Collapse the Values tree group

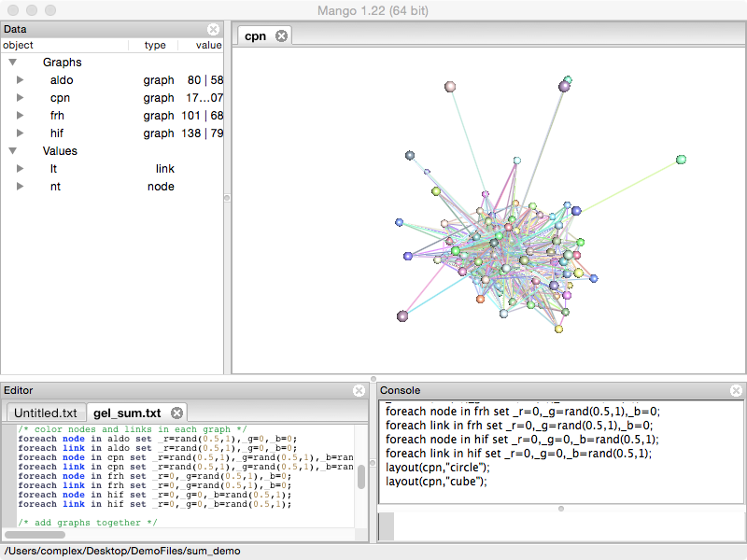tap(13, 151)
